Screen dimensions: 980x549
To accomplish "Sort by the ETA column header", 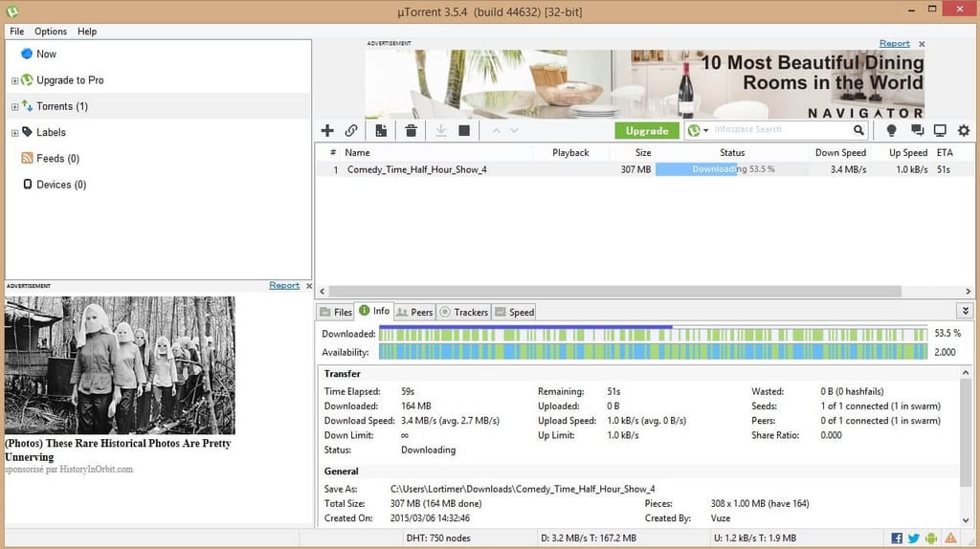I will pyautogui.click(x=945, y=152).
